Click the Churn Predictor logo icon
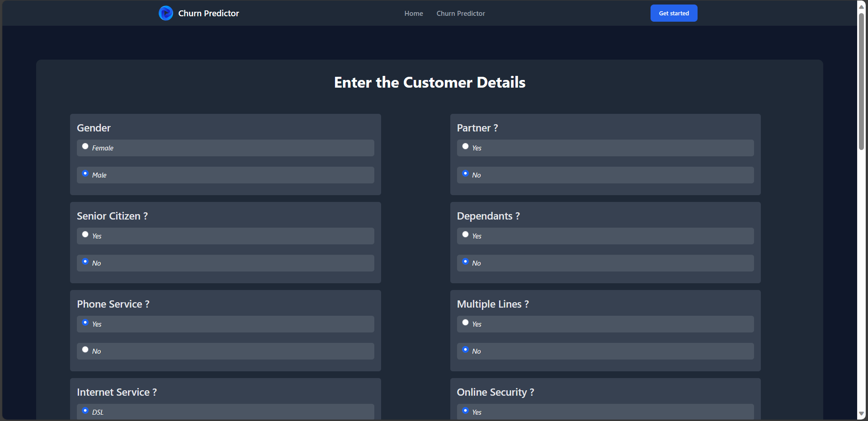This screenshot has width=868, height=421. 166,13
